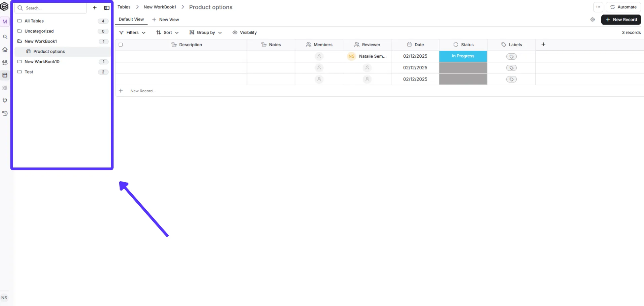Click Natalie Sem... reviewer cell

[367, 56]
